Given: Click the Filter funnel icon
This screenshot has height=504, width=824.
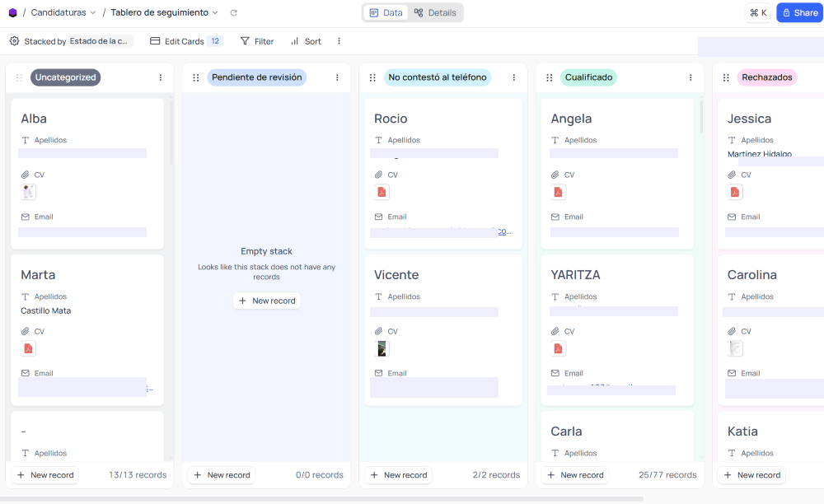Looking at the screenshot, I should pos(245,41).
